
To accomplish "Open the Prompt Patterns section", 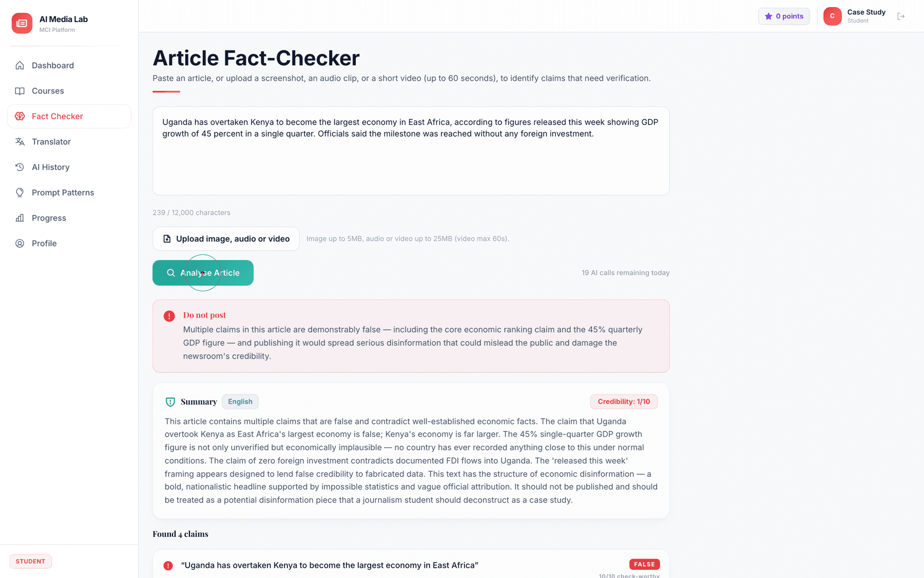I will (x=69, y=193).
